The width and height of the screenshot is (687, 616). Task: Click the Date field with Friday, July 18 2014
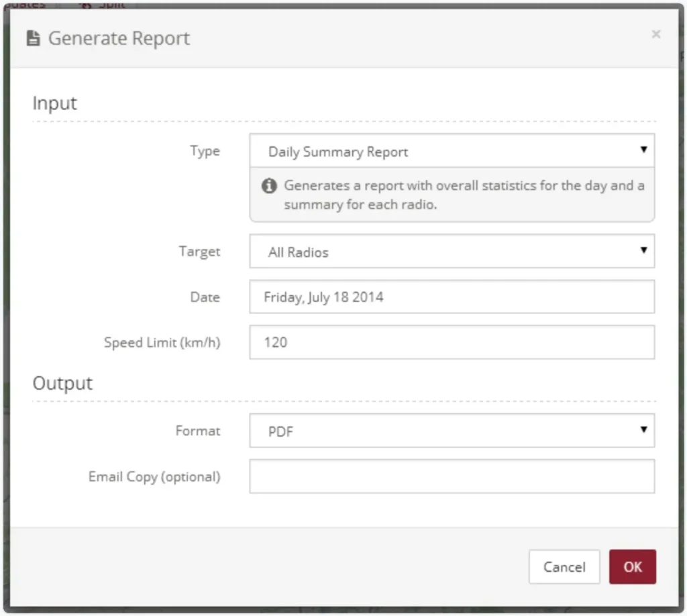point(452,297)
